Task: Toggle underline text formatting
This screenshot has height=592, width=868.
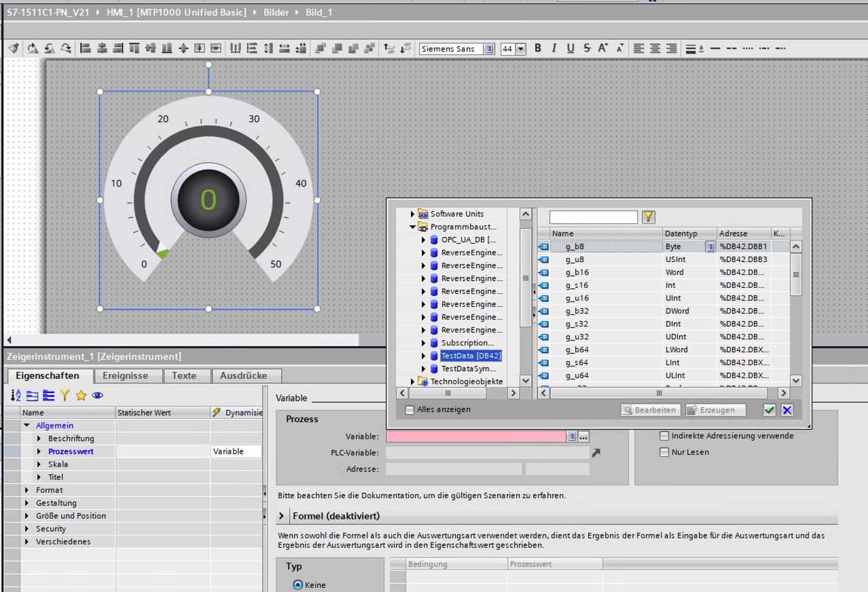Action: [571, 48]
